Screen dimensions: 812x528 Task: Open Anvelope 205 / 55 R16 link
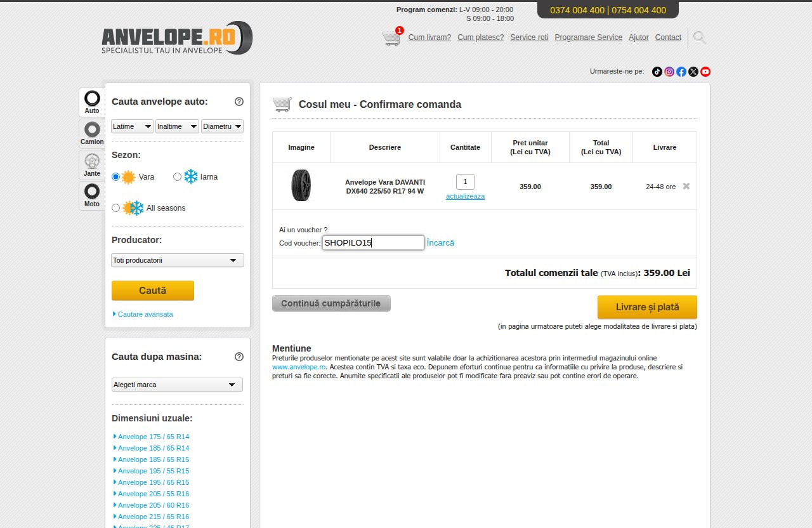coord(154,494)
